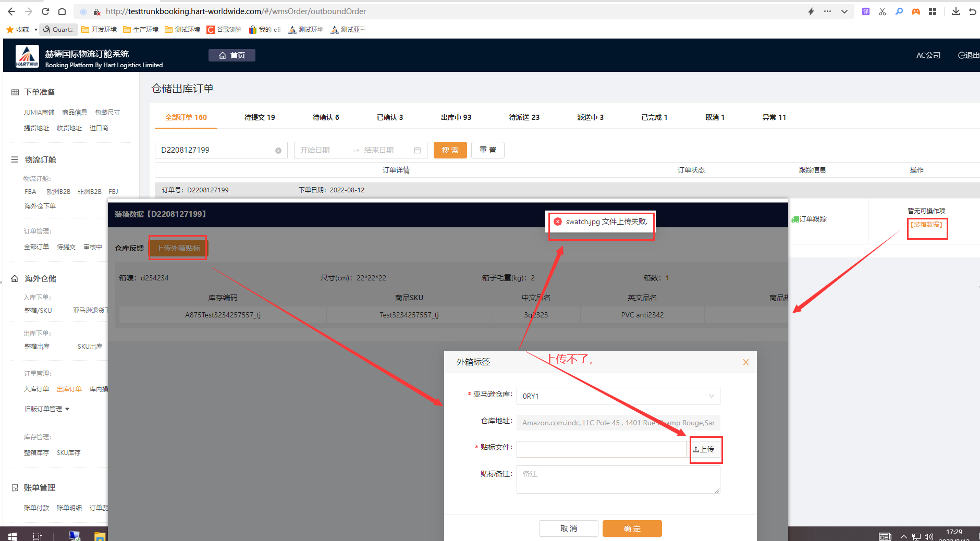Click the HART logo in header

[27, 56]
